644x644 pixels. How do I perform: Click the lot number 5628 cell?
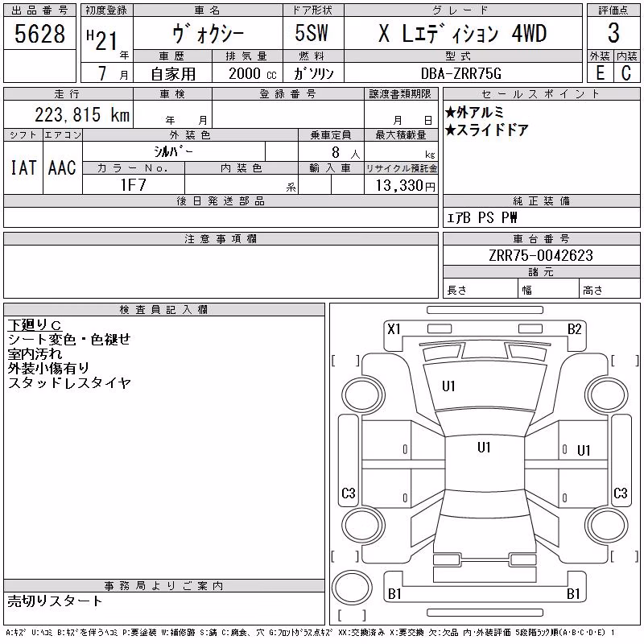pyautogui.click(x=39, y=33)
